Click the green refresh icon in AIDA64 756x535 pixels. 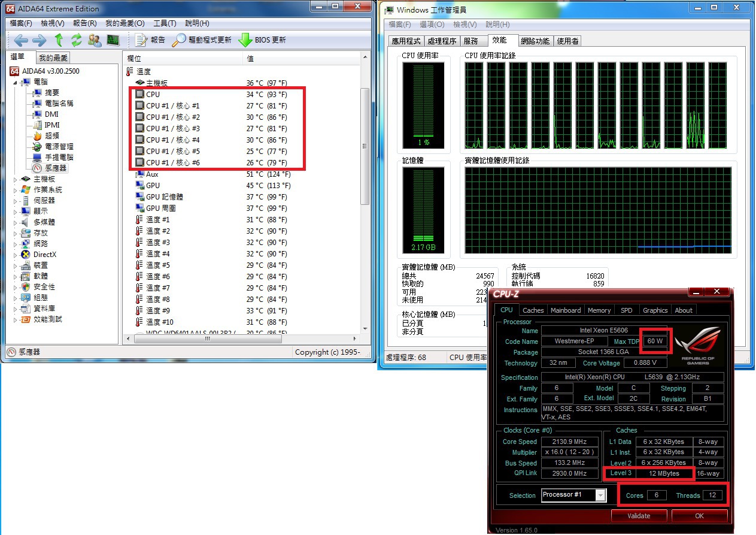coord(76,40)
